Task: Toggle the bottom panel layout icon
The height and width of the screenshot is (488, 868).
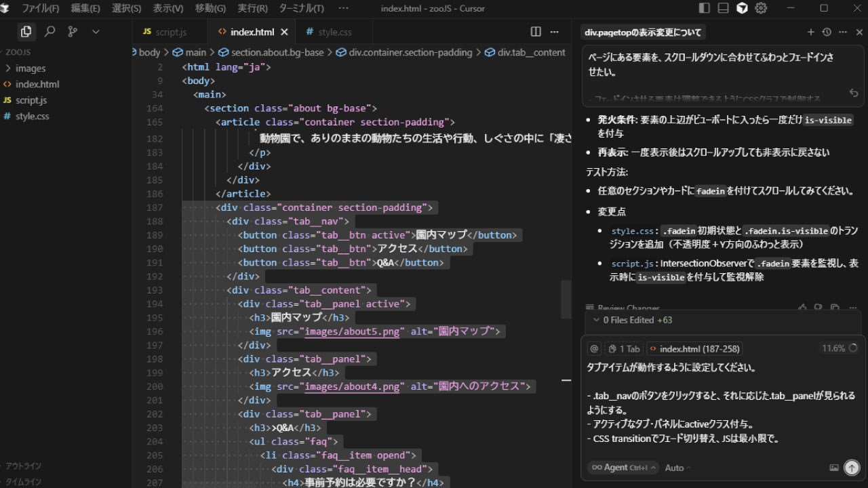Action: click(724, 8)
